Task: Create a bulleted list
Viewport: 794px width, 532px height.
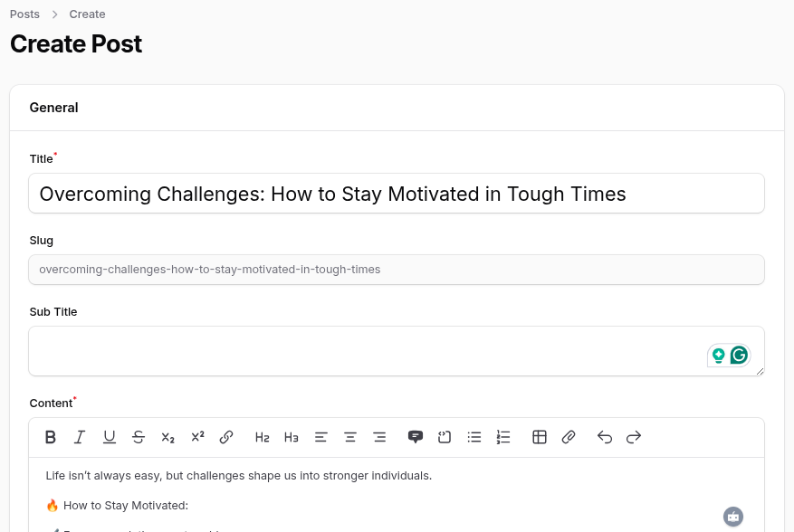Action: click(474, 437)
